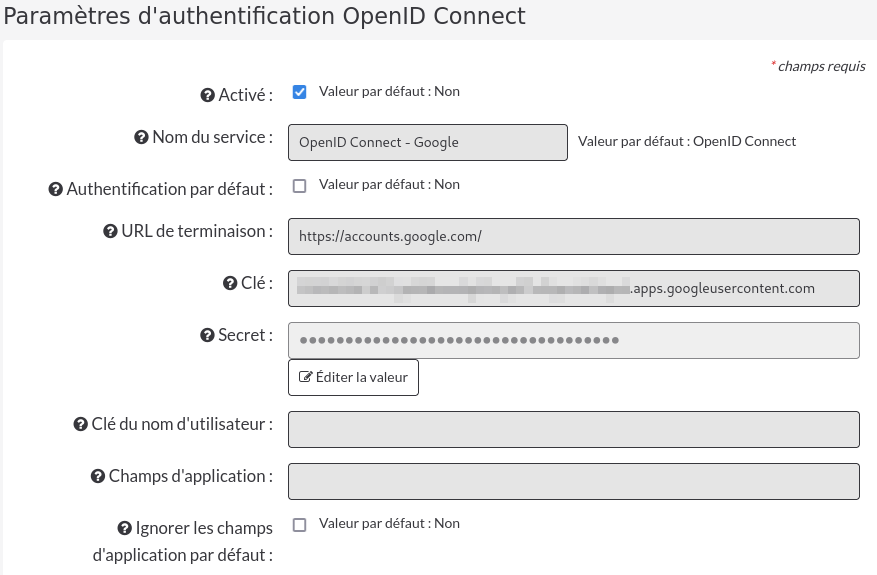Focus Clé du nom d'utilisateur field

574,430
